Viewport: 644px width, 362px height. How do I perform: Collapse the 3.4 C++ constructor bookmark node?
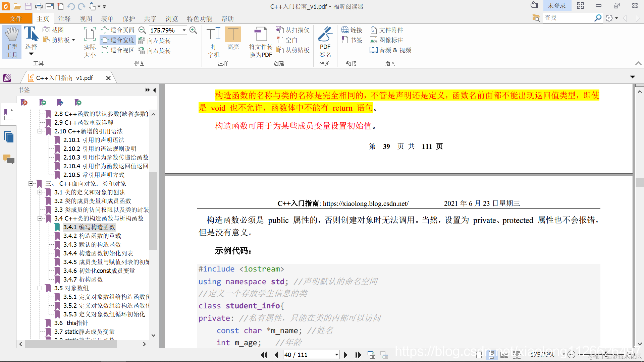click(x=40, y=219)
